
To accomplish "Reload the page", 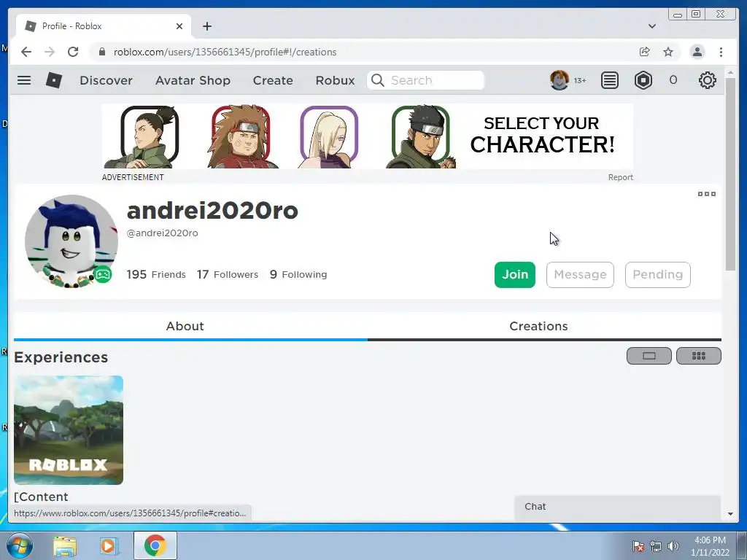I will tap(73, 52).
